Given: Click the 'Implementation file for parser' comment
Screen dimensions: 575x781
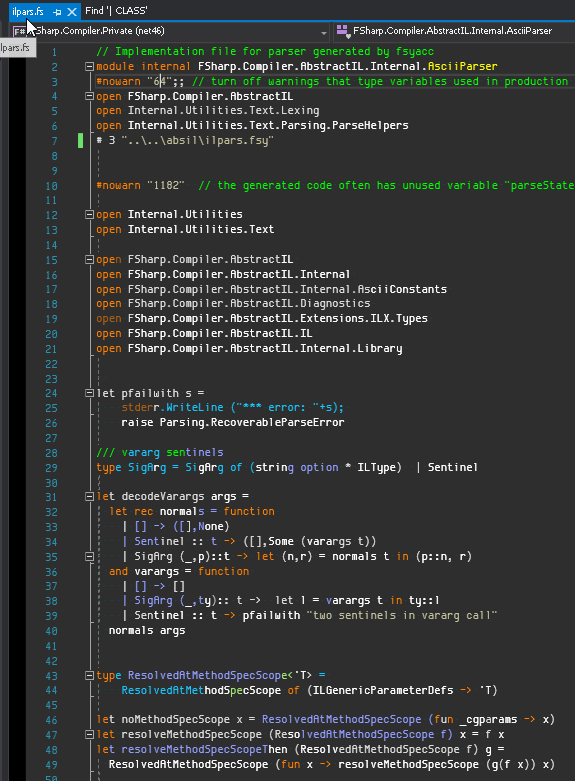Looking at the screenshot, I should tap(265, 51).
